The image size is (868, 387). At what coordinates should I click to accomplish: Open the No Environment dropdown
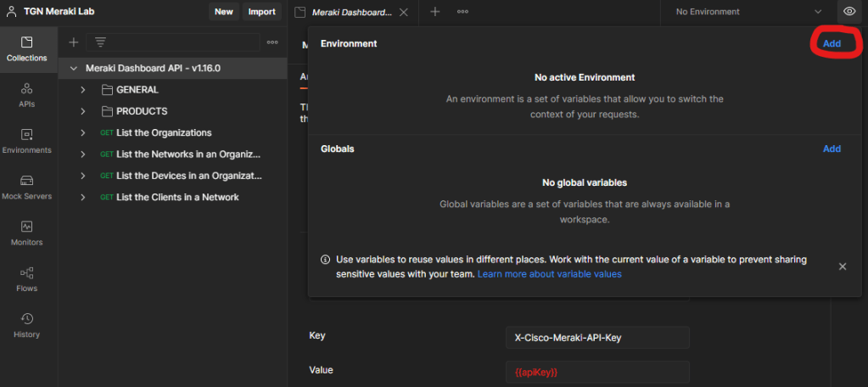(x=748, y=12)
